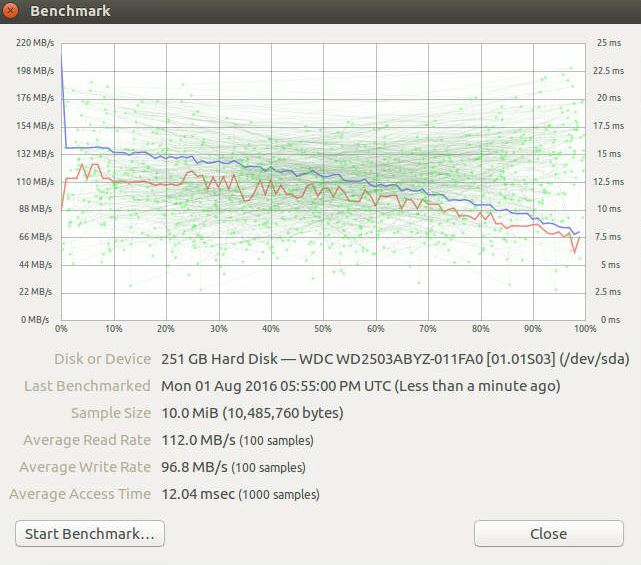The height and width of the screenshot is (565, 641).
Task: Click the 10.0 MiB sample size value
Action: coord(252,413)
